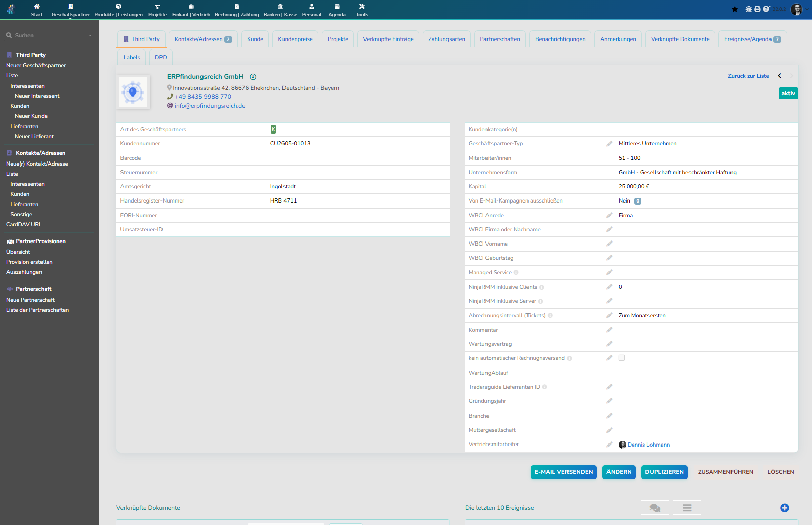812x525 pixels.
Task: Click phone number +49 8435 9988 770
Action: click(203, 97)
